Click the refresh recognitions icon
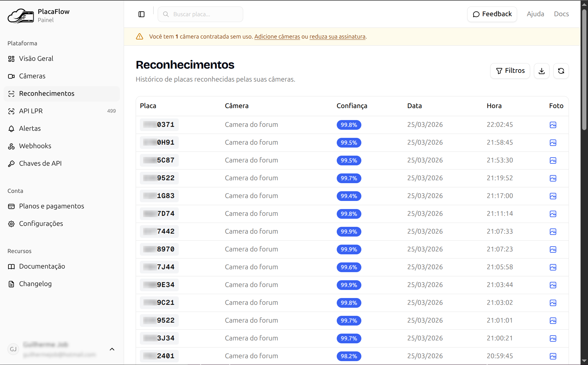 [561, 71]
